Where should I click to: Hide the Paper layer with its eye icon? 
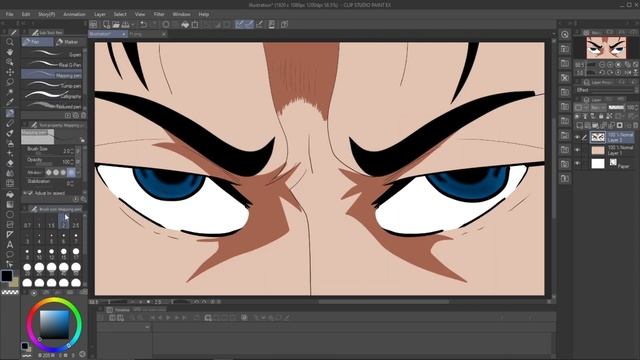[x=577, y=163]
